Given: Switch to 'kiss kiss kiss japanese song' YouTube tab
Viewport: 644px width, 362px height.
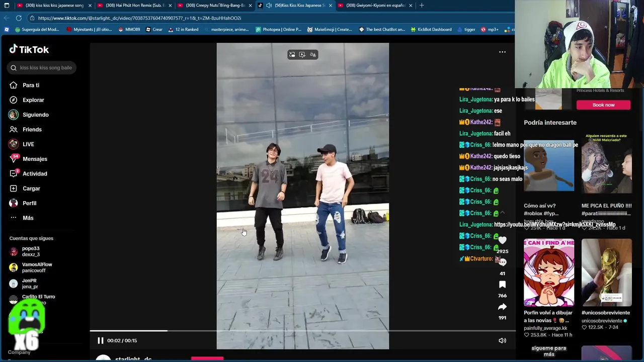Looking at the screenshot, I should pyautogui.click(x=54, y=6).
